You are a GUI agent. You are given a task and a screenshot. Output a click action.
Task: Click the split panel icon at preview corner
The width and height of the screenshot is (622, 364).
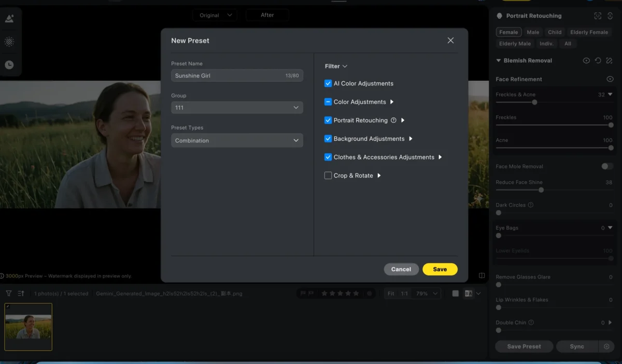click(482, 275)
